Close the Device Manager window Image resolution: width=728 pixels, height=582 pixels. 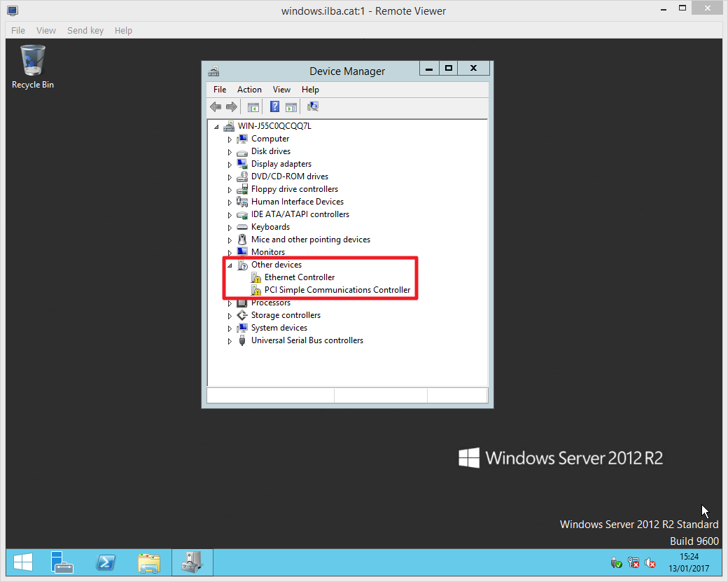coord(474,68)
